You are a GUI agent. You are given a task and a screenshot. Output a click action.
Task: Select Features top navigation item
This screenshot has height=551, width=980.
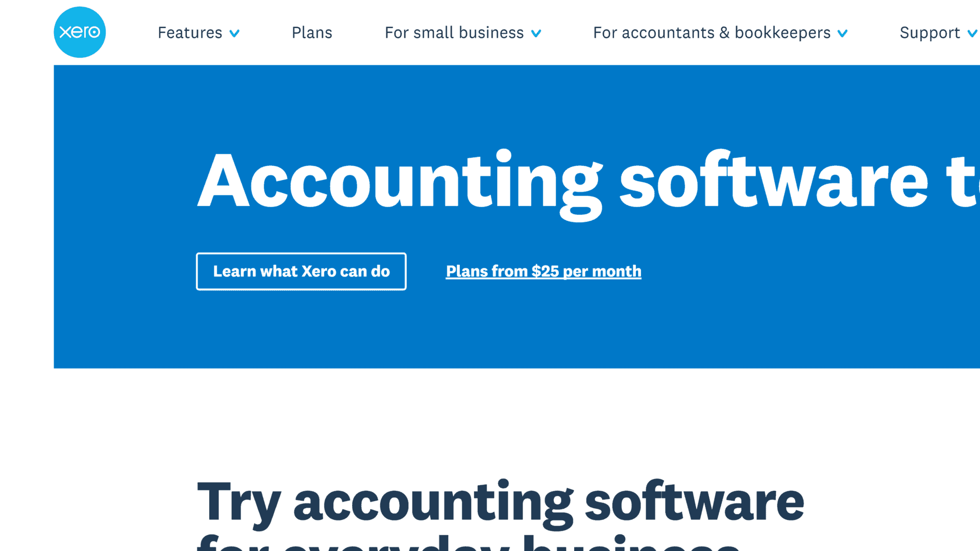click(x=190, y=32)
